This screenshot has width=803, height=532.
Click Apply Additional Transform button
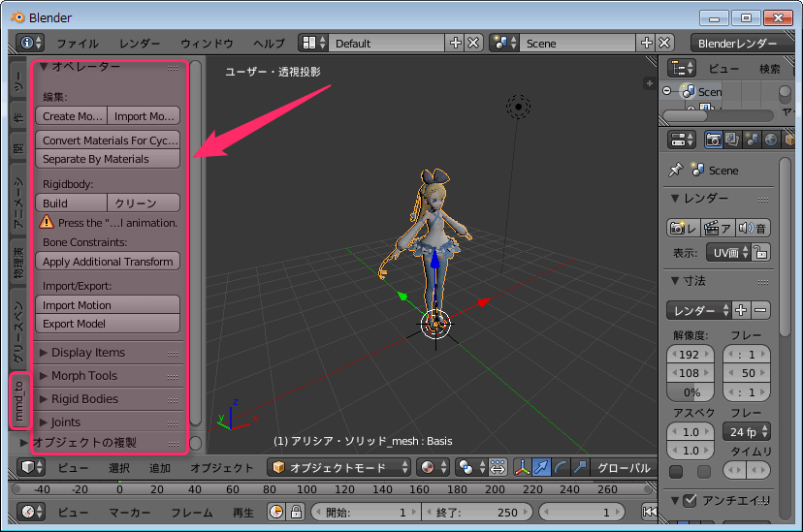(108, 262)
